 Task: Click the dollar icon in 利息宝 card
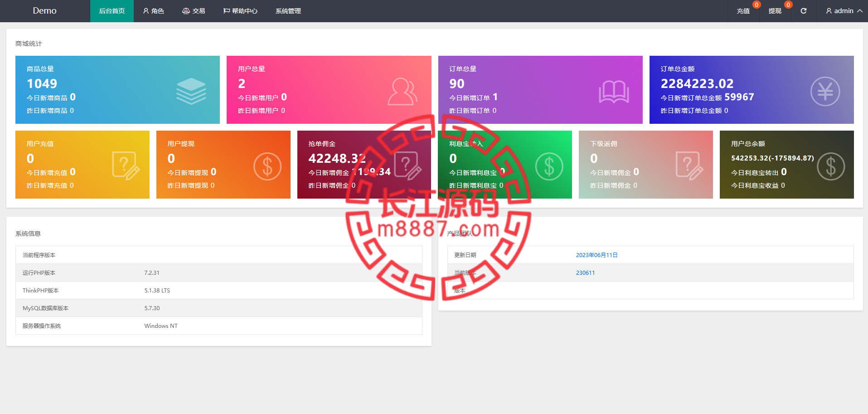point(549,166)
